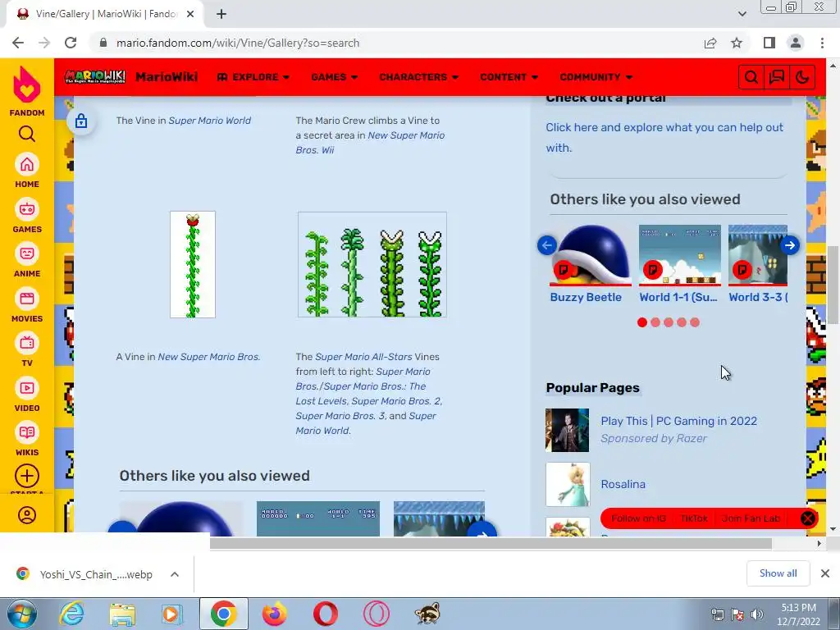Click the portal help link text
The image size is (840, 630).
[x=664, y=138]
